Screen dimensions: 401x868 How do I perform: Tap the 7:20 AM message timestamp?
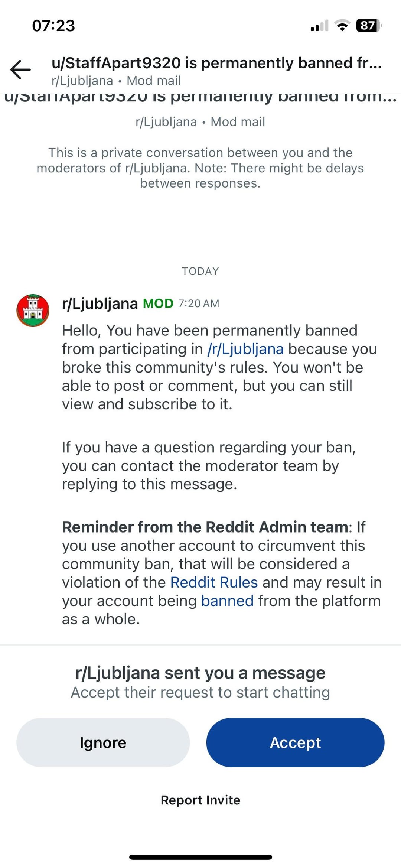[x=199, y=304]
